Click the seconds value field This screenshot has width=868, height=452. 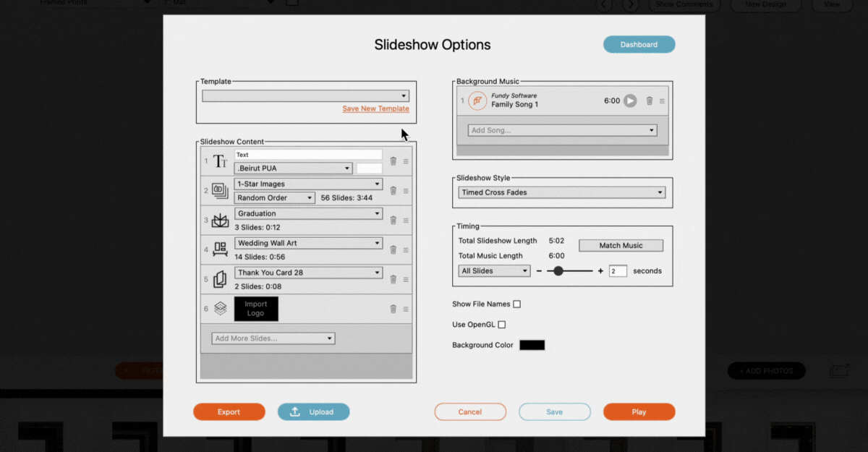[x=618, y=271]
